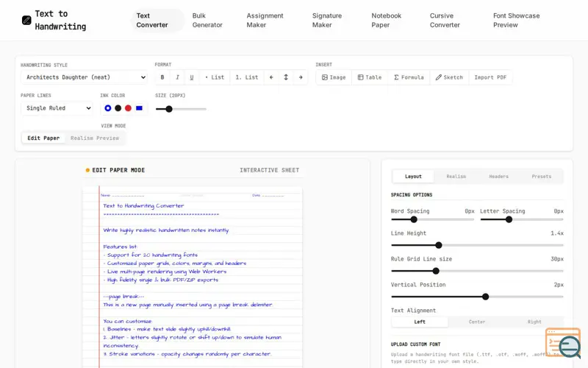
Task: Click the 'EDIT PAPER MODE' label
Action: [x=118, y=170]
